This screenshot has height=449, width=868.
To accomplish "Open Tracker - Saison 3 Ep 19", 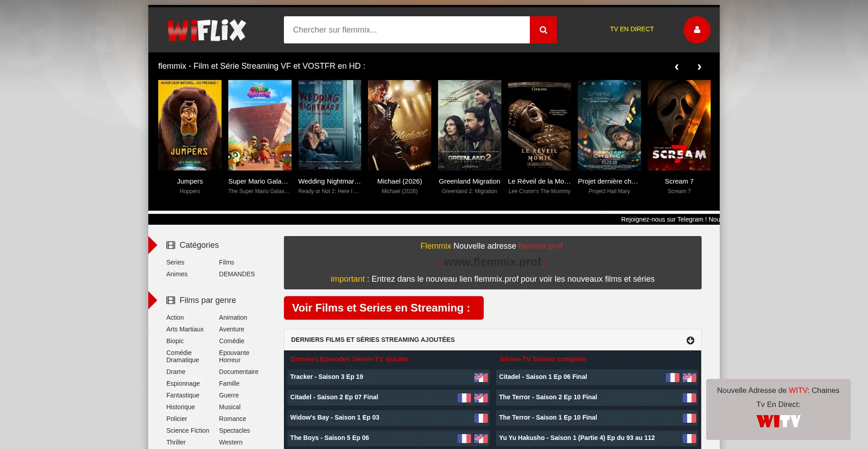I will pyautogui.click(x=326, y=377).
